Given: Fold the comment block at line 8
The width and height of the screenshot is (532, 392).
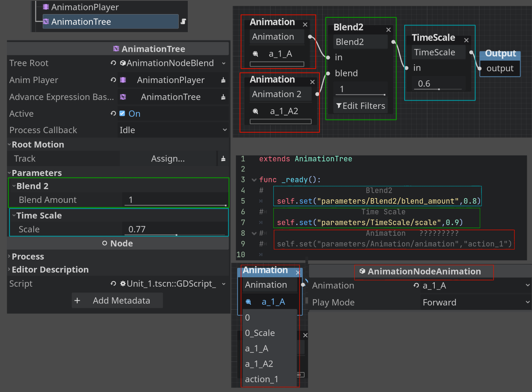Looking at the screenshot, I should point(254,233).
